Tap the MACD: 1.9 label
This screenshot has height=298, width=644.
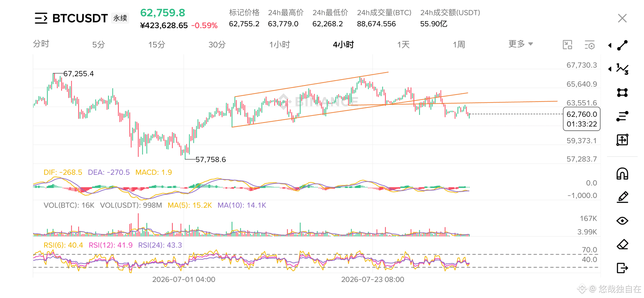[x=153, y=172]
